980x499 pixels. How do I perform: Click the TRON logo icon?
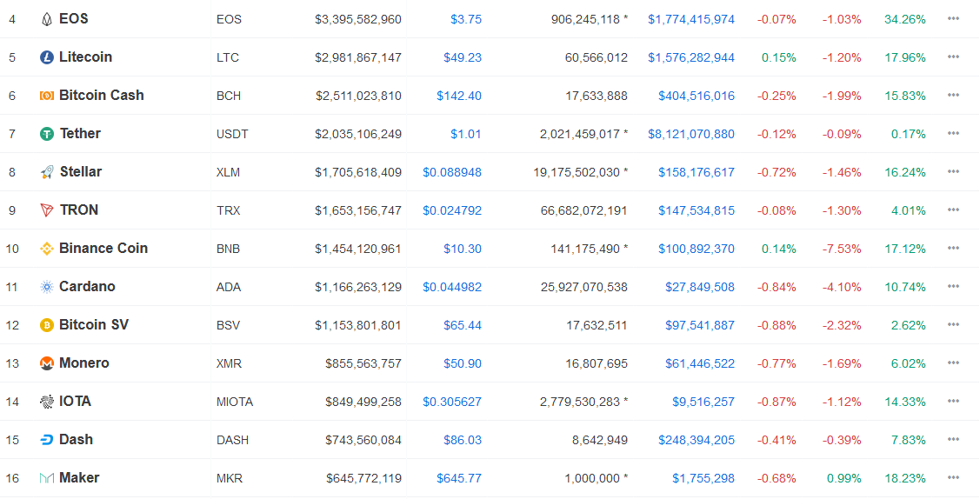[x=47, y=210]
